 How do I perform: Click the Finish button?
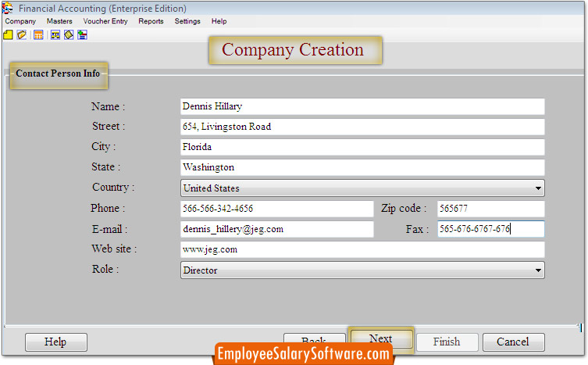coord(447,342)
